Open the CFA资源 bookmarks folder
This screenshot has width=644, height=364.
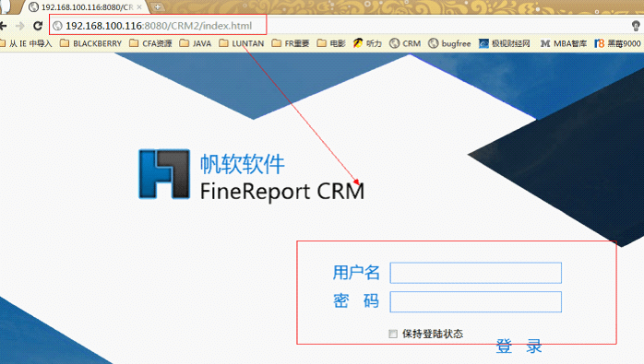point(150,43)
